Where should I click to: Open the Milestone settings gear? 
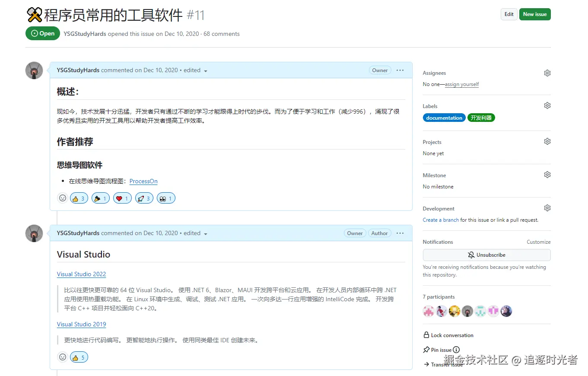[x=547, y=175]
